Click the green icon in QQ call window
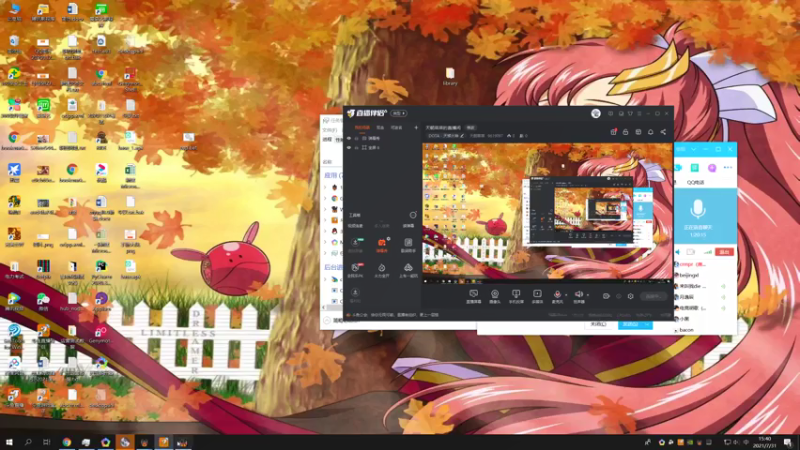800x450 pixels. point(694,168)
